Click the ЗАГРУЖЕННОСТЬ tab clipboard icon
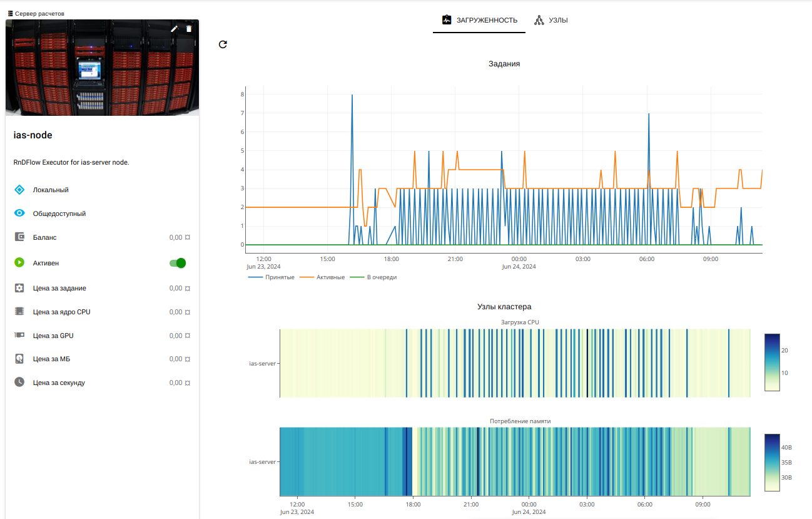The image size is (812, 519). 447,20
